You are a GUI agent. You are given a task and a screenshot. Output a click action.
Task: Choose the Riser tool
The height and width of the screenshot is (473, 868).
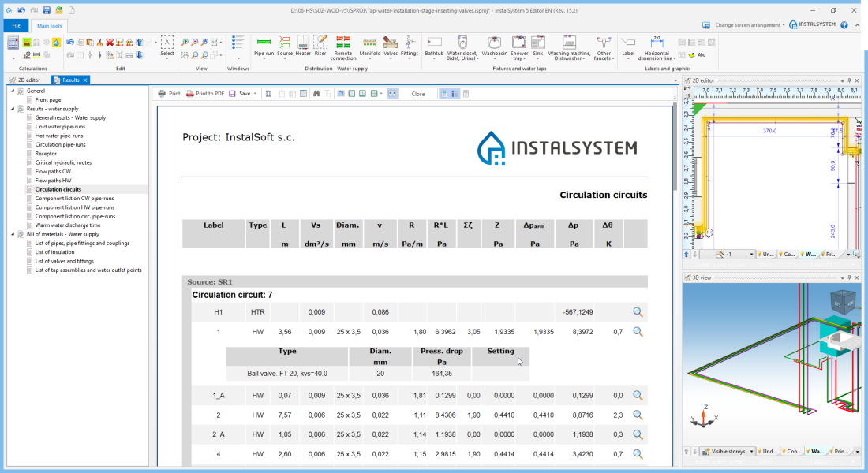click(320, 43)
